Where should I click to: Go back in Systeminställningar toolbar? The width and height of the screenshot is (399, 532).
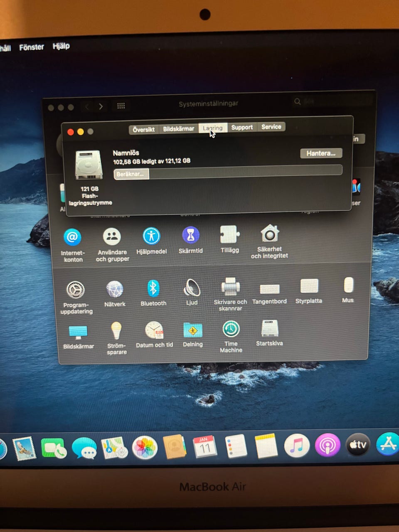tap(87, 107)
